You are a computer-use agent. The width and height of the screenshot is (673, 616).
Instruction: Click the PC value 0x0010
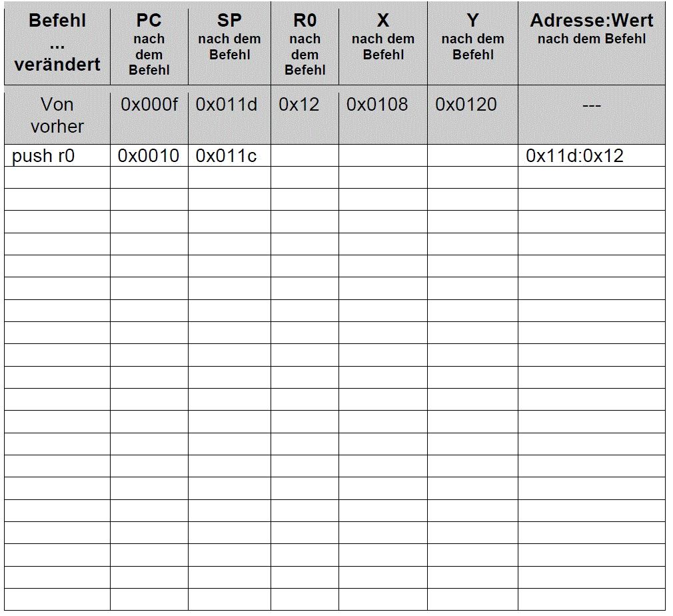pyautogui.click(x=149, y=156)
